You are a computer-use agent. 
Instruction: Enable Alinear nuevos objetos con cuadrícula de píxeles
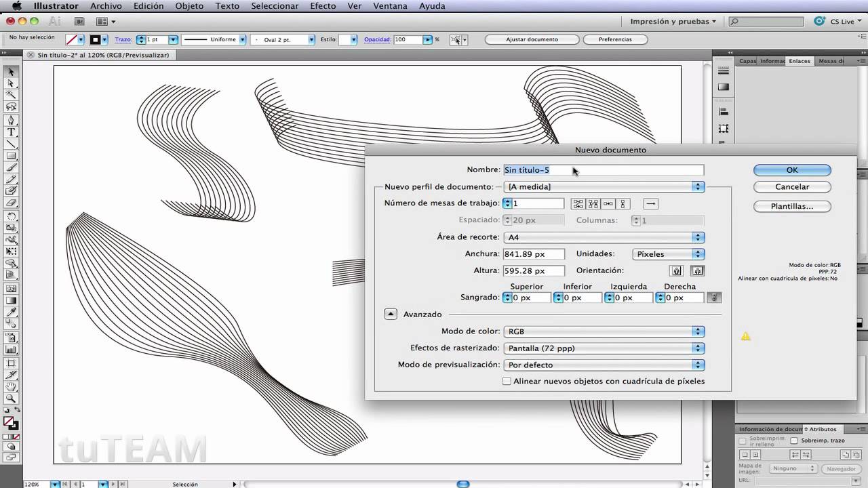click(x=507, y=382)
